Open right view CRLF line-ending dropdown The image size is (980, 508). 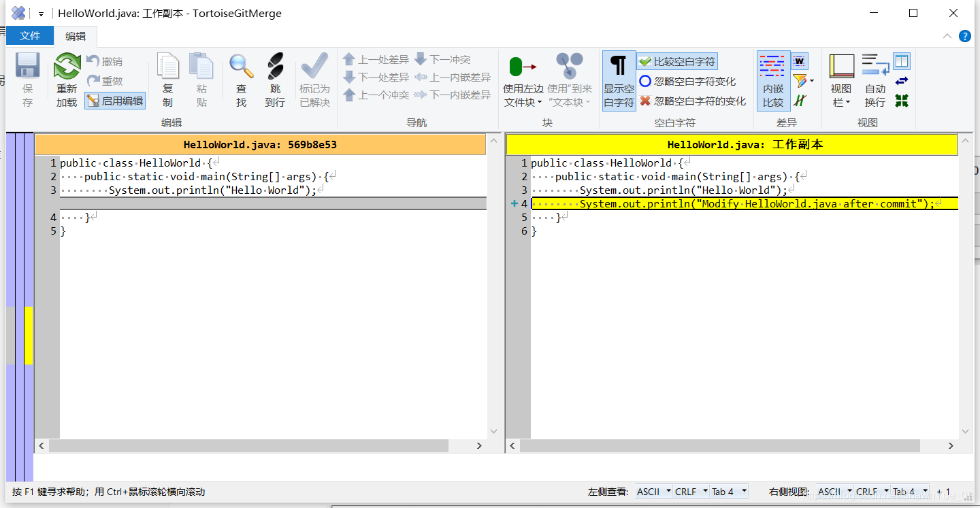click(x=871, y=491)
